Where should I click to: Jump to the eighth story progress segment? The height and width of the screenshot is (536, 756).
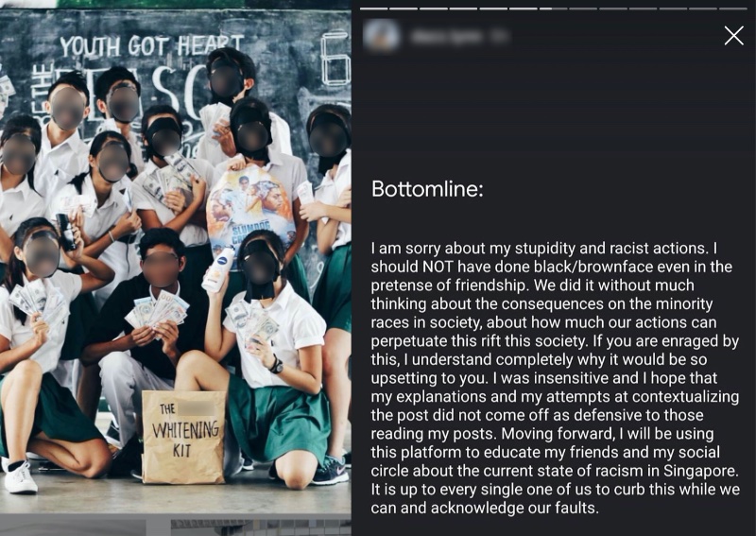583,9
